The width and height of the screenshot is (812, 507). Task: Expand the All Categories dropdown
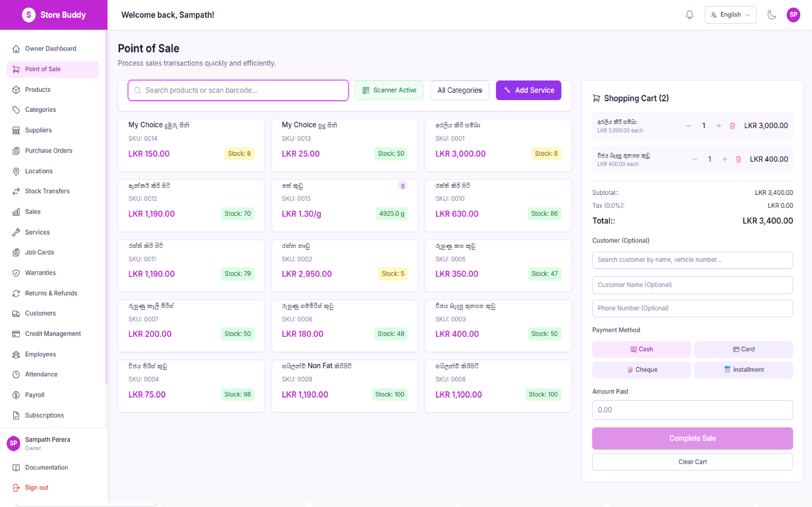click(459, 90)
